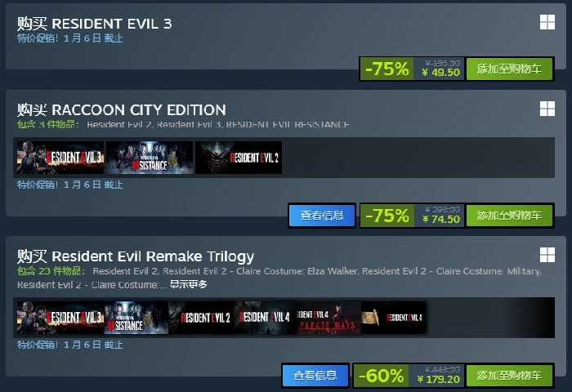Open Resident Evil 3 thumbnail in Raccoon City bundle
The height and width of the screenshot is (392, 572).
[x=60, y=158]
